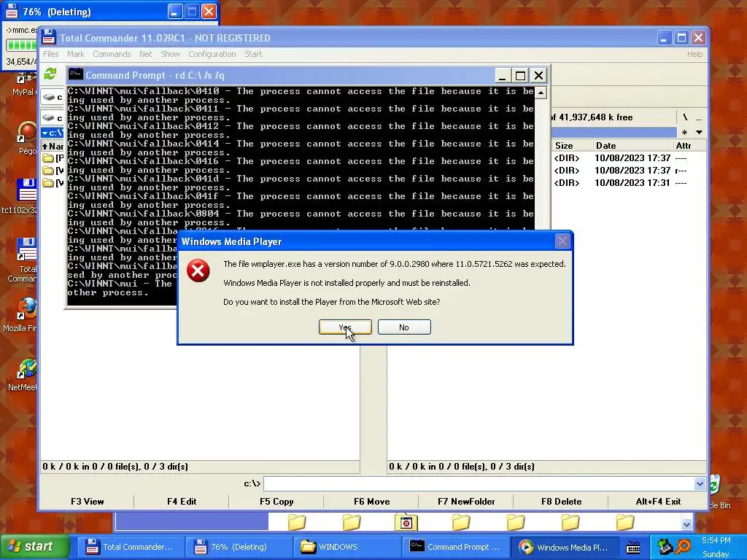This screenshot has height=560, width=747.
Task: Click the on-screen keyboard icon in taskbar
Action: tap(633, 547)
